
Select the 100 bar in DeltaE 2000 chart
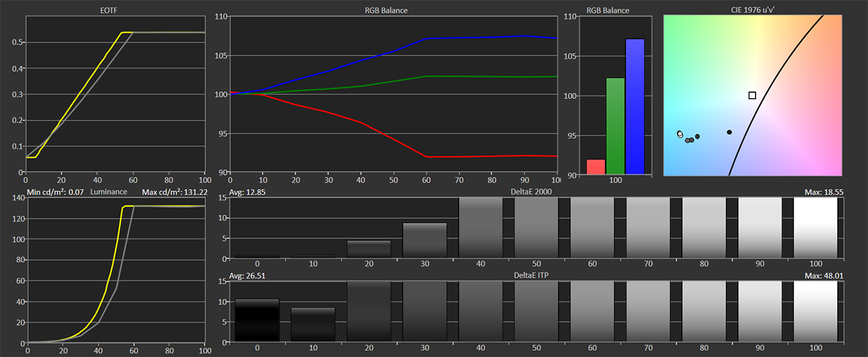tap(814, 227)
